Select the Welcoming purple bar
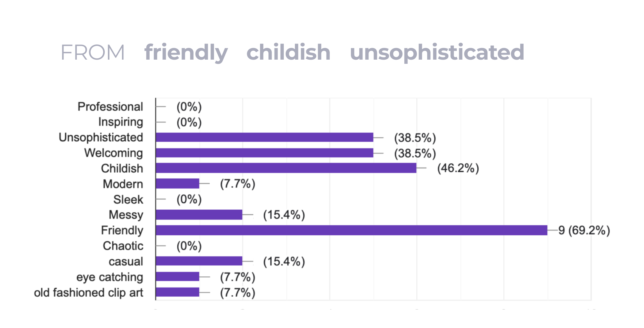Screen dimensions: 644x328 click(264, 153)
